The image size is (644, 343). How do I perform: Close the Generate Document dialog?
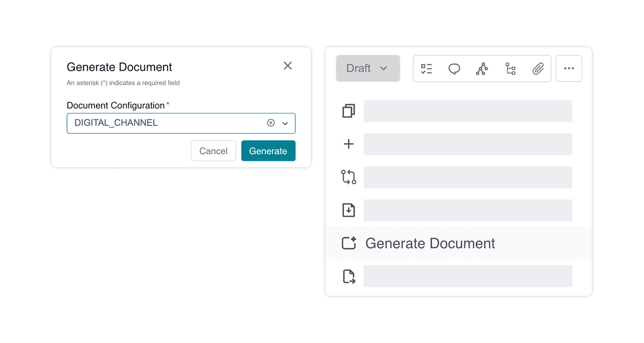tap(288, 66)
